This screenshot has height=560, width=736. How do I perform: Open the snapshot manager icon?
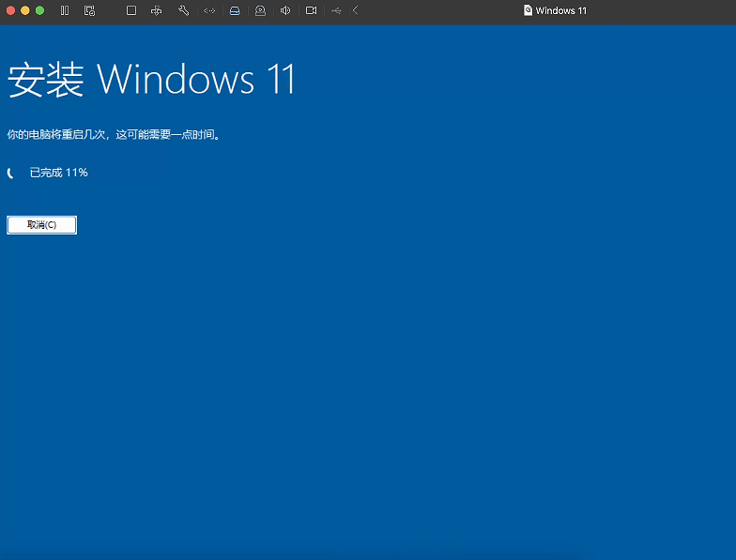click(89, 10)
